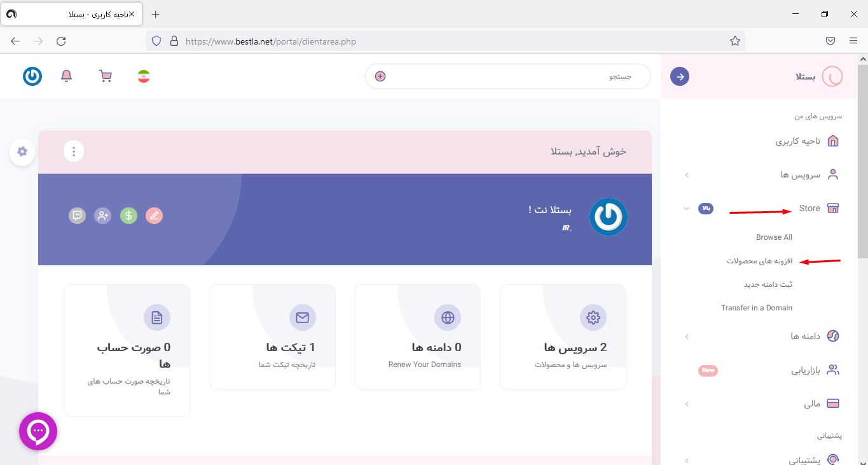
Task: Click browser back arrow button
Action: coord(15,41)
